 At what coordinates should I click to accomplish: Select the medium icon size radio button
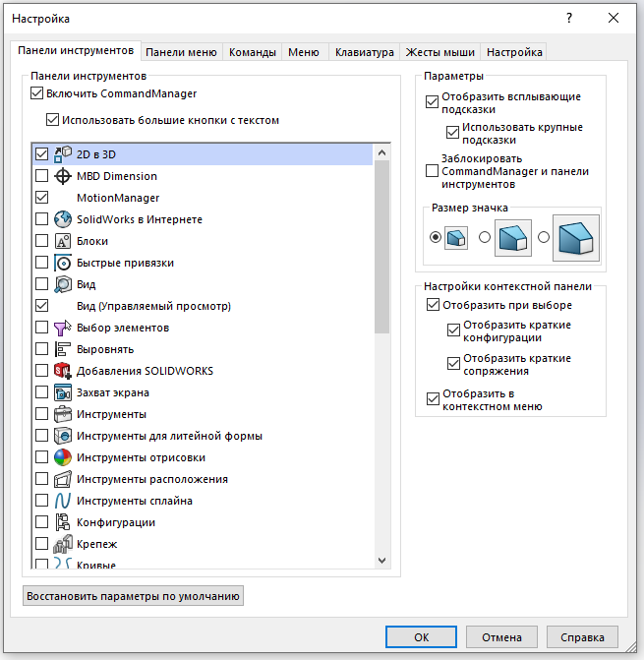485,237
